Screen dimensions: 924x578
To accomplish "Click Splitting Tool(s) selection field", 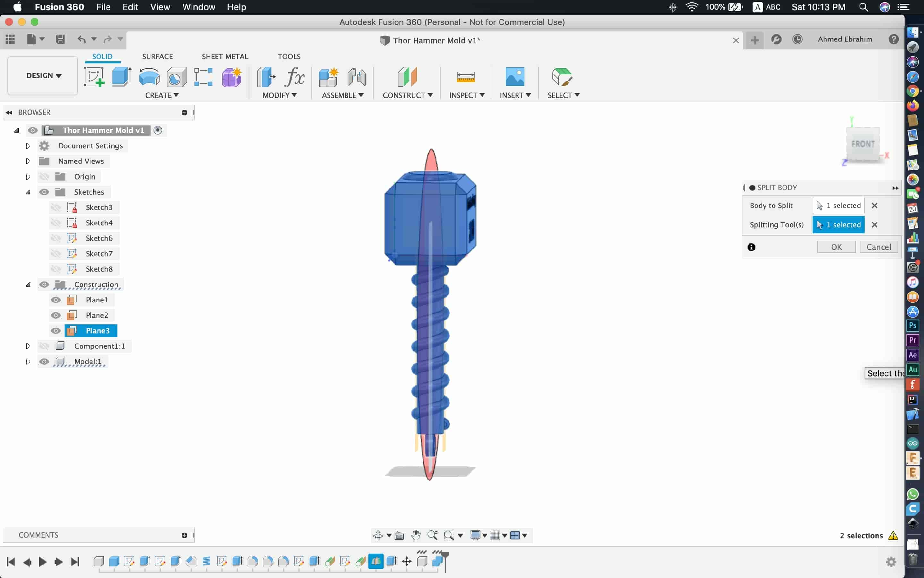I will click(x=838, y=225).
